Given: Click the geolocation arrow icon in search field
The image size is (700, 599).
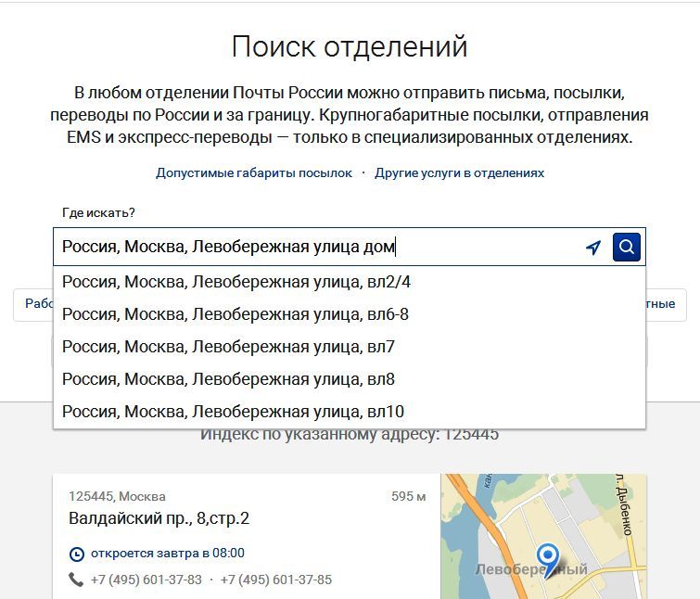Looking at the screenshot, I should 593,248.
